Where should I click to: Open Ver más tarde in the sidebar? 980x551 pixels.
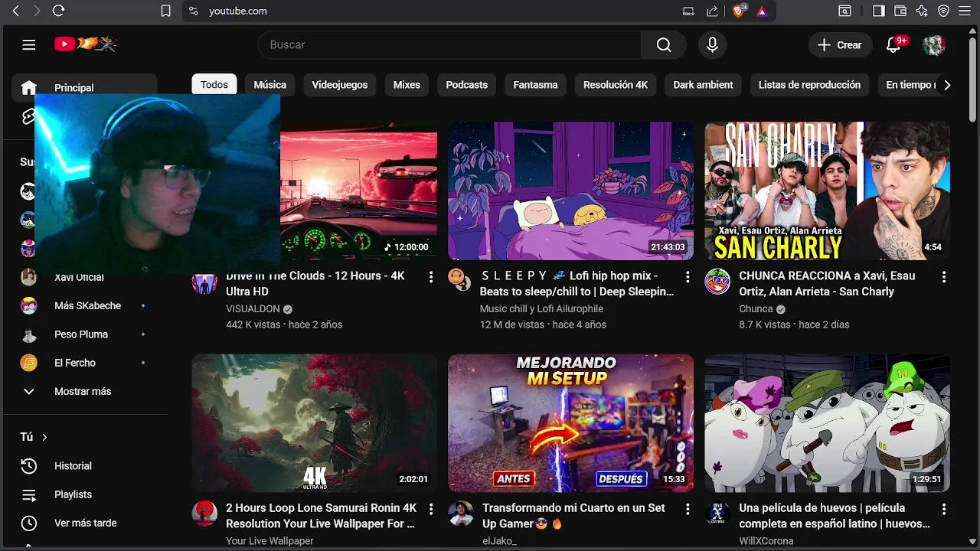[x=84, y=523]
